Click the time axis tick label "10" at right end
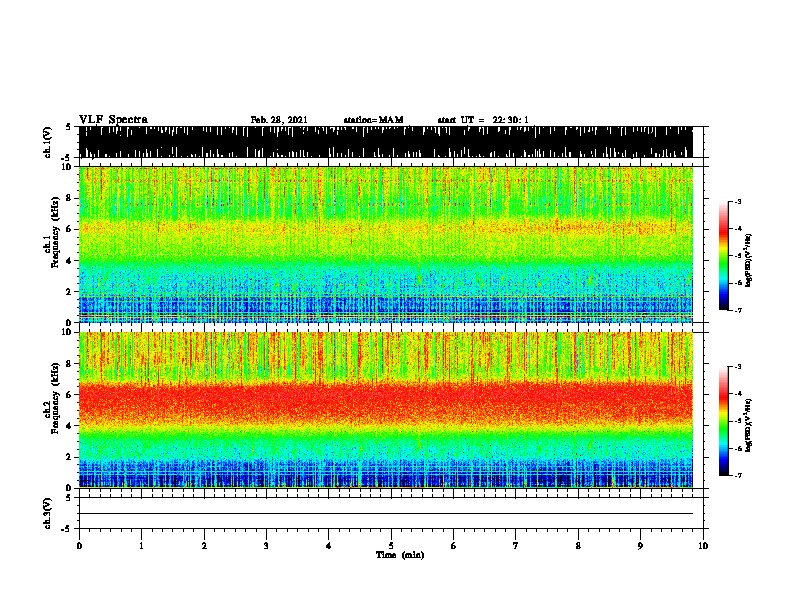 [x=703, y=546]
